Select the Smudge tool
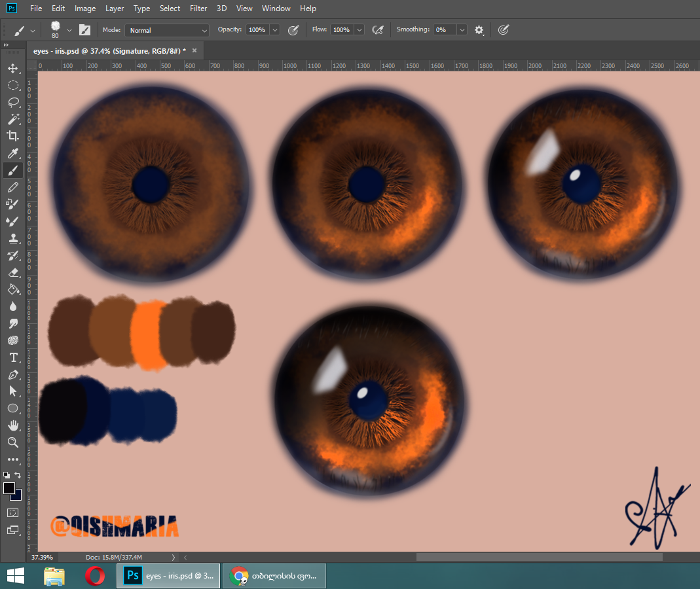 click(x=13, y=323)
